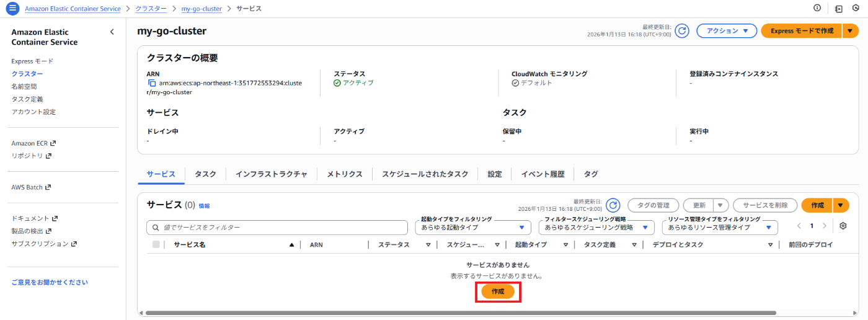Click the 更新 button

[699, 205]
